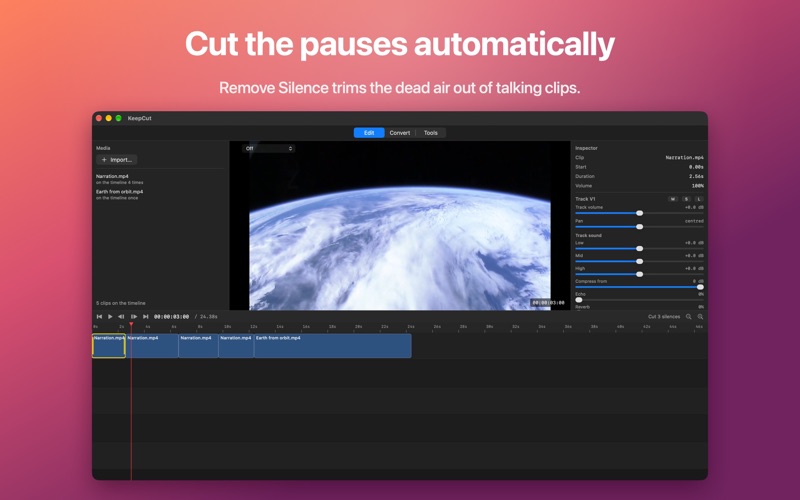Adjust the Mid EQ slider
Image resolution: width=800 pixels, height=500 pixels.
pos(639,261)
